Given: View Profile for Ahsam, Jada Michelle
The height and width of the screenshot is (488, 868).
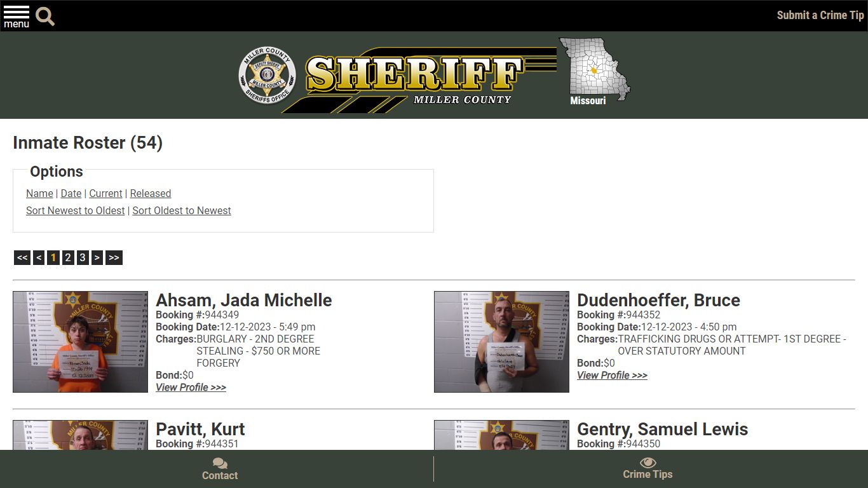Looking at the screenshot, I should tap(191, 387).
